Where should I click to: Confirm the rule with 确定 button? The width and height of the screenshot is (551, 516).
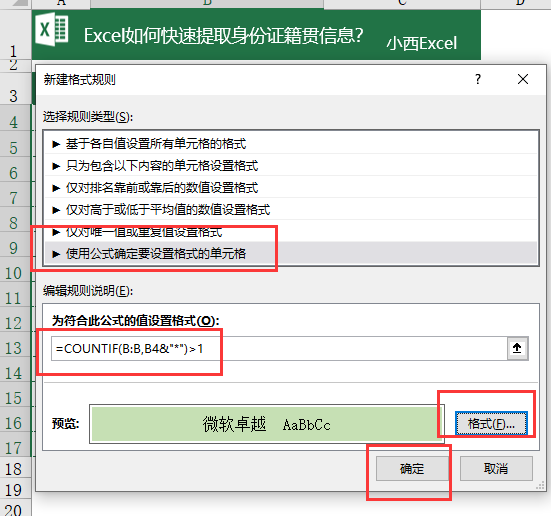(x=412, y=469)
